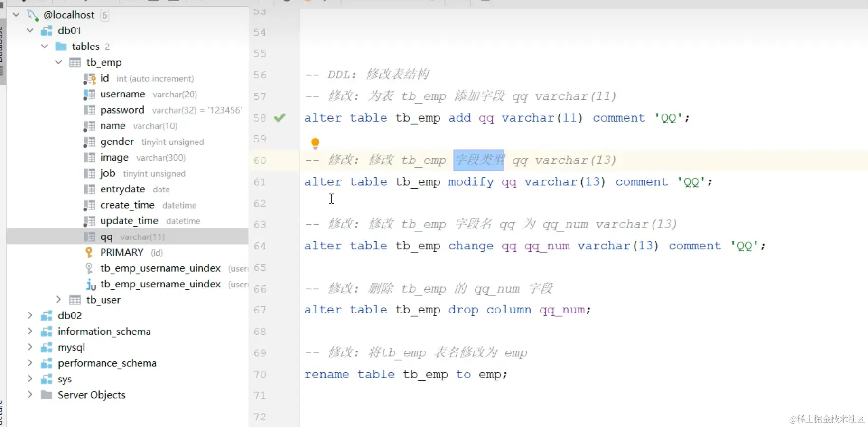Click the information_schema icon
868x427 pixels.
(x=47, y=332)
